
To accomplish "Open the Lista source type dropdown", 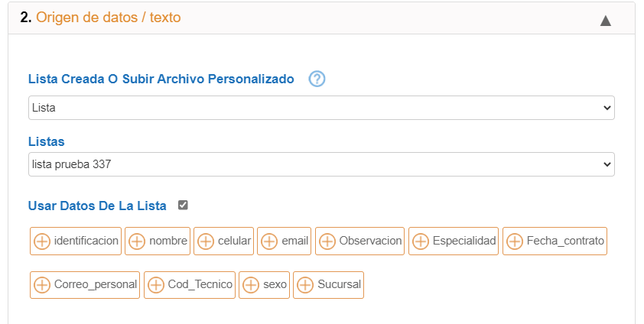I will pos(321,108).
